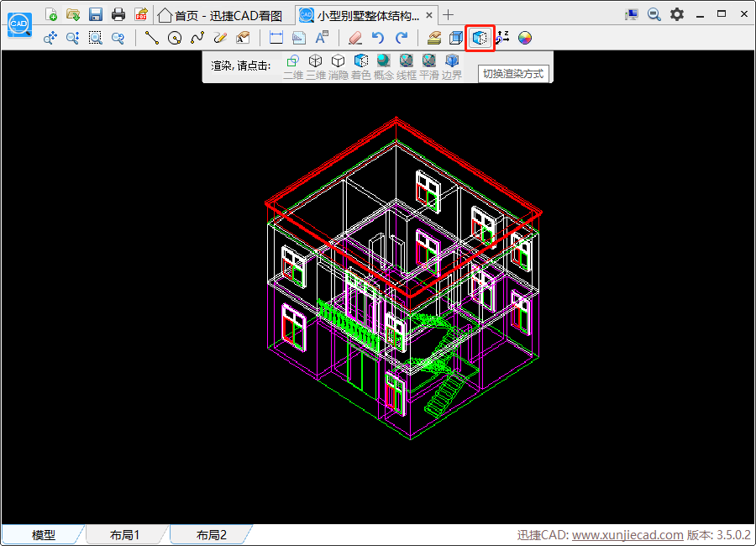This screenshot has height=546, width=756.
Task: Choose the 边界 edges render mode
Action: pyautogui.click(x=451, y=67)
